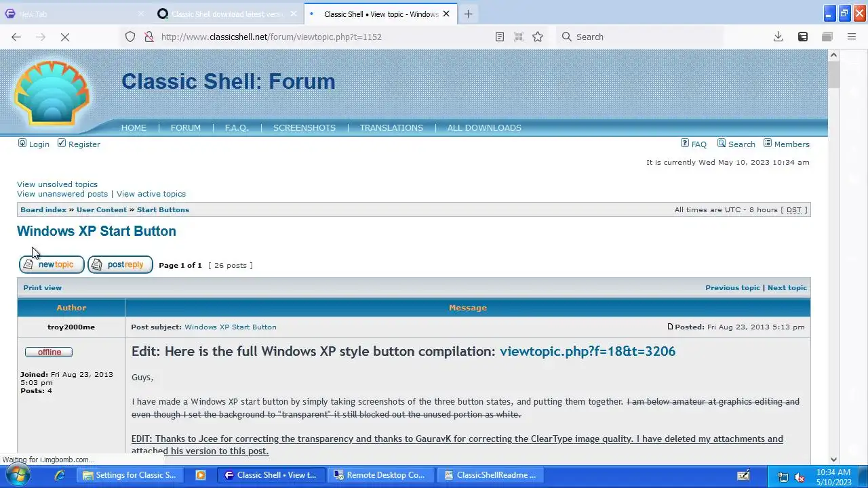
Task: Click the save-to-pocket style toolbar icon
Action: (x=803, y=37)
